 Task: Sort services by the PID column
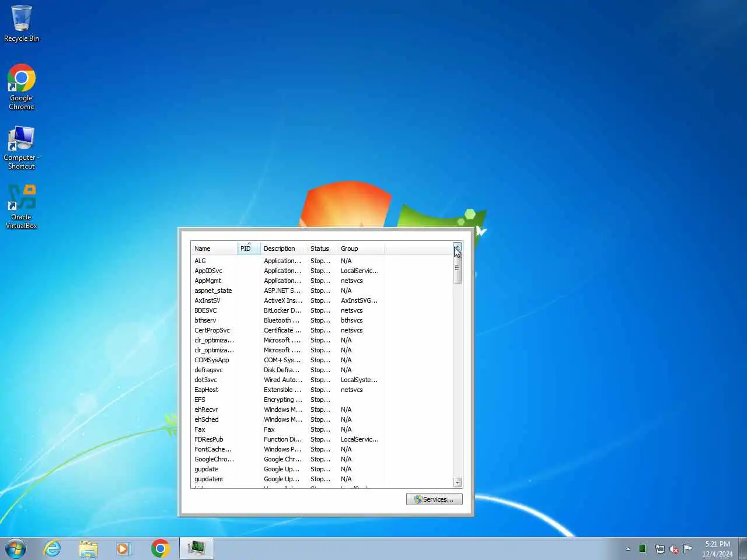point(249,249)
